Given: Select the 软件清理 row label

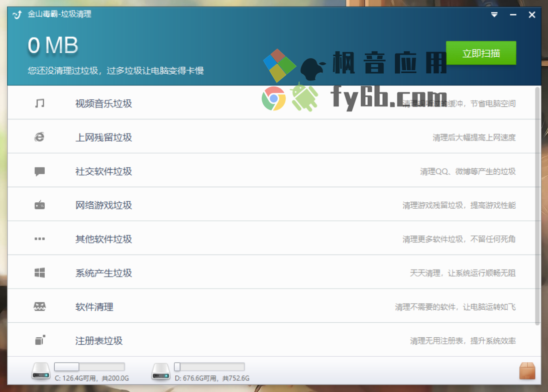Looking at the screenshot, I should pos(94,307).
